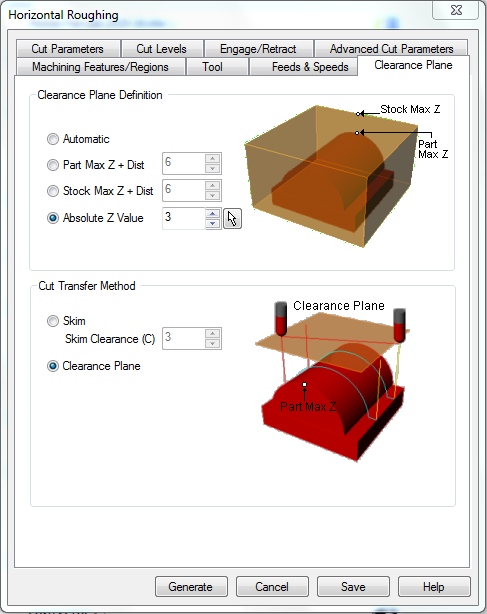Select the Clearance Plane tab
This screenshot has height=614, width=487.
coord(413,65)
